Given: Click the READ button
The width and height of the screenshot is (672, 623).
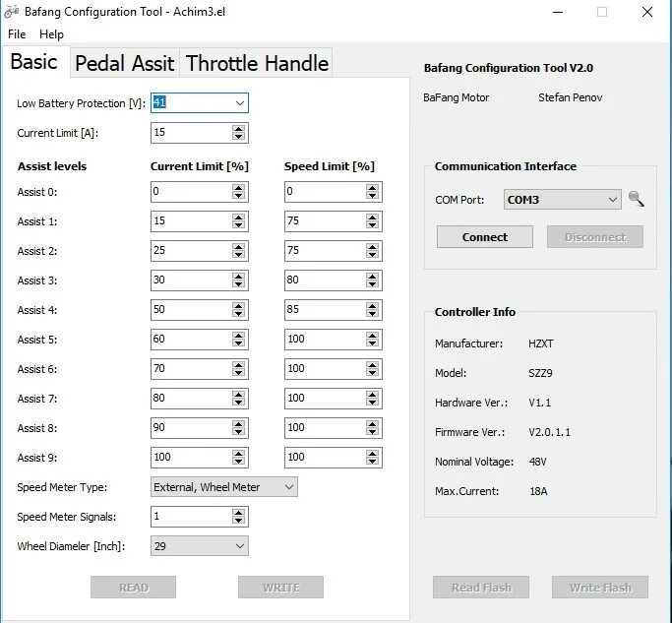Looking at the screenshot, I should 133,587.
